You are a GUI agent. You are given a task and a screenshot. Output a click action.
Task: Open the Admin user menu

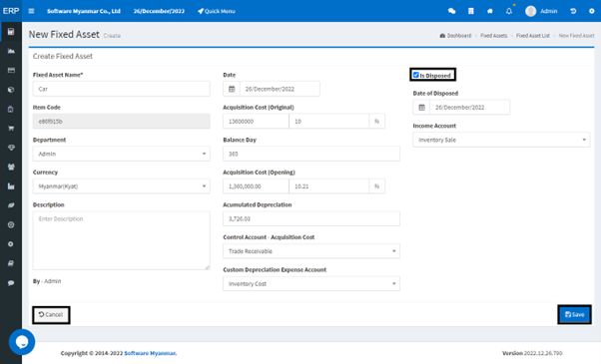[541, 11]
